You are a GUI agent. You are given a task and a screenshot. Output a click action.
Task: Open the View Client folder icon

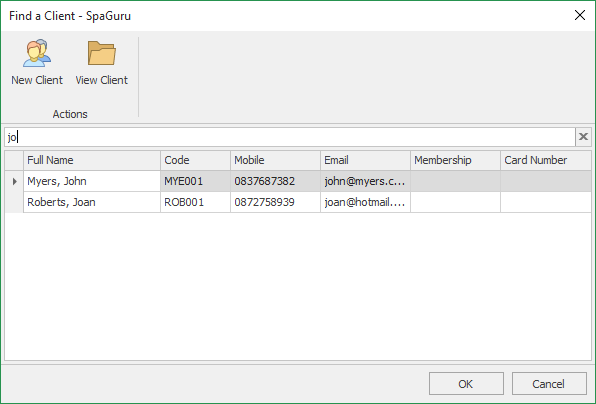[x=101, y=54]
